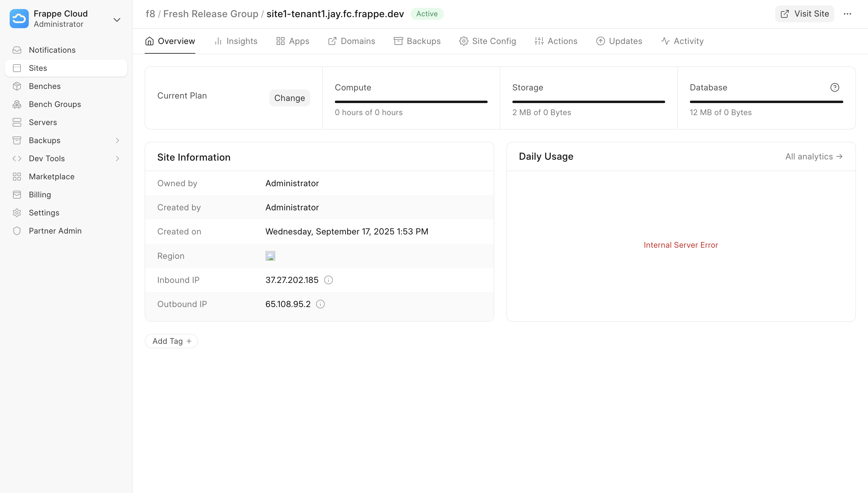
Task: Click the Storage usage progress bar
Action: (x=588, y=102)
